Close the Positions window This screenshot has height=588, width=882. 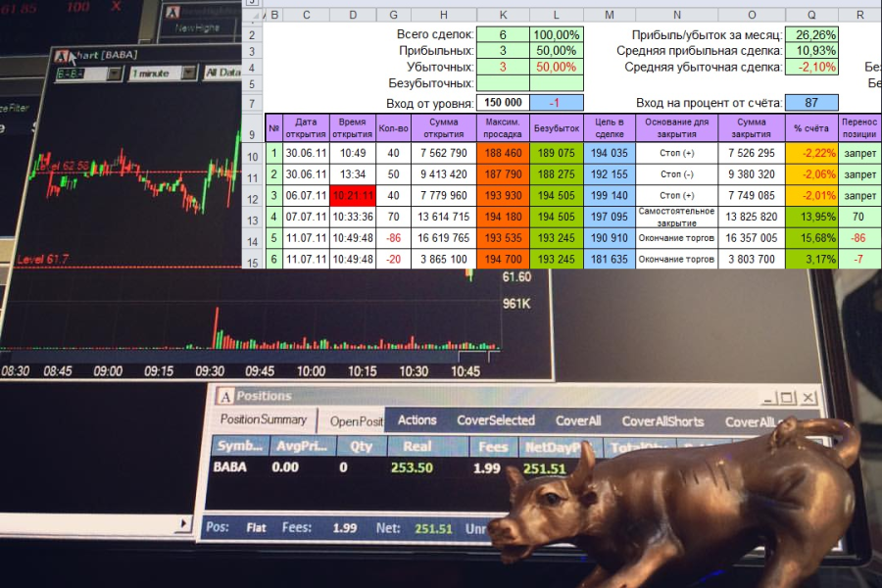808,398
